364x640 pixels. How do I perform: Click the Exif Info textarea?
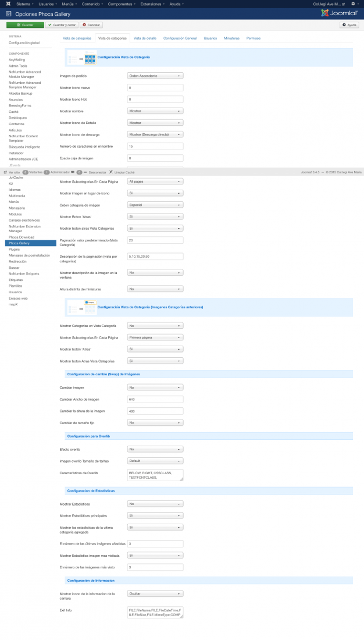coord(155,612)
